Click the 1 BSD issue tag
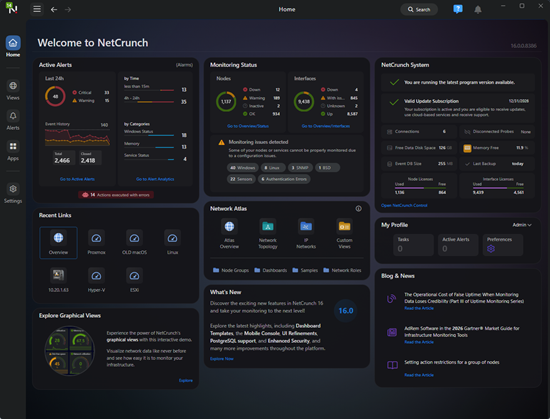550x419 pixels. pyautogui.click(x=327, y=168)
